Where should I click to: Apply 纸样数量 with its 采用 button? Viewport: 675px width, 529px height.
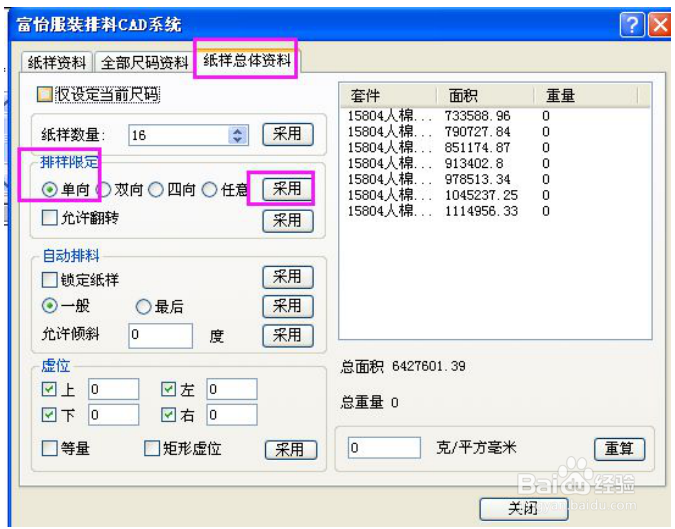[288, 134]
